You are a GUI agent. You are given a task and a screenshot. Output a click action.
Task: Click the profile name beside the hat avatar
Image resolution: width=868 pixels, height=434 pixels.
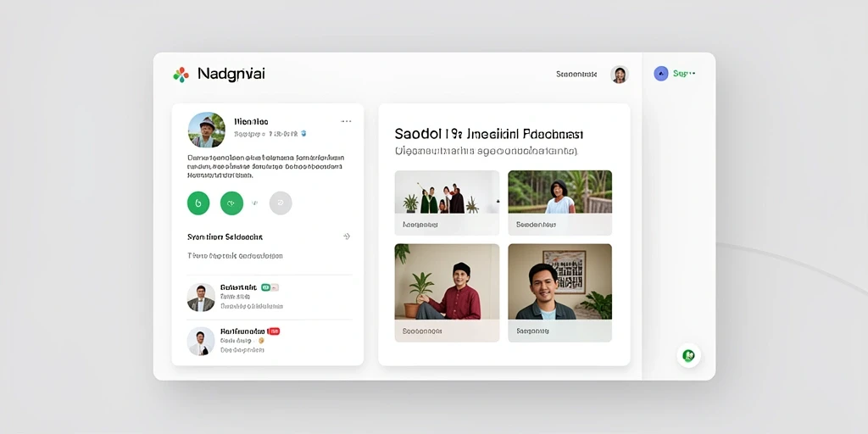click(x=251, y=121)
